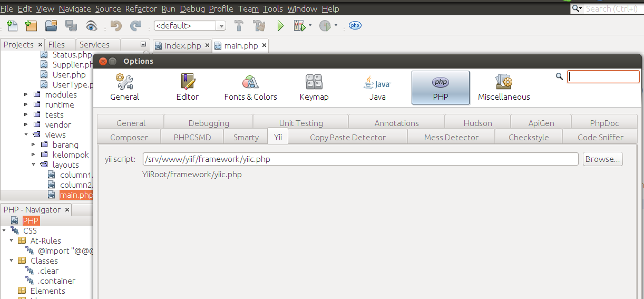
Task: Switch to the Copy Paste Detector tab
Action: click(348, 137)
